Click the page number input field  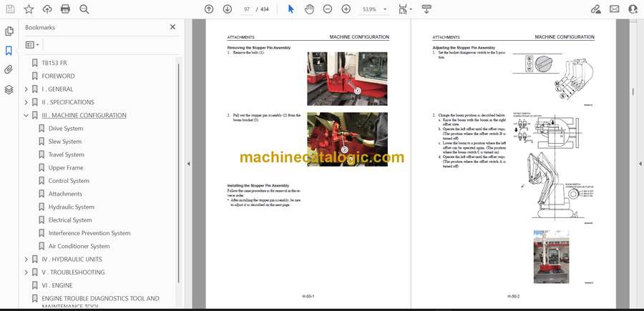click(248, 9)
